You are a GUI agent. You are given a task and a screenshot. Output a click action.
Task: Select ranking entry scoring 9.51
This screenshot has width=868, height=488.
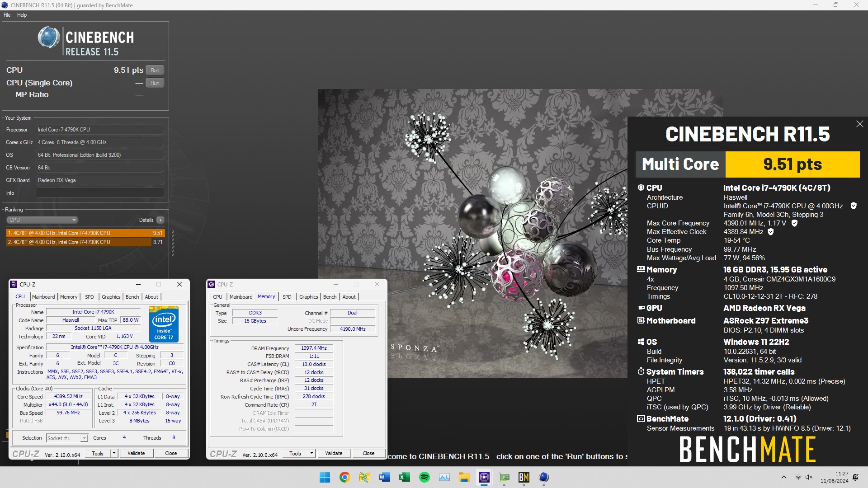point(85,233)
